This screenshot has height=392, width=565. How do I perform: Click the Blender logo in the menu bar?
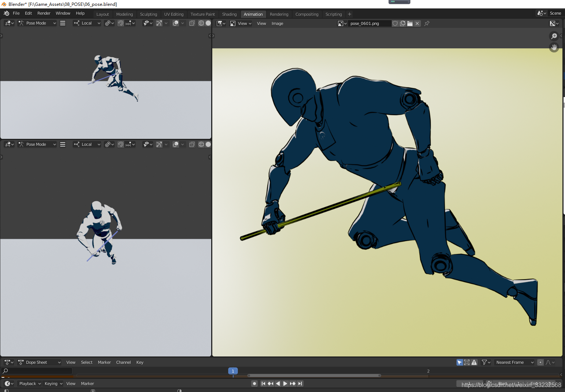pos(6,13)
